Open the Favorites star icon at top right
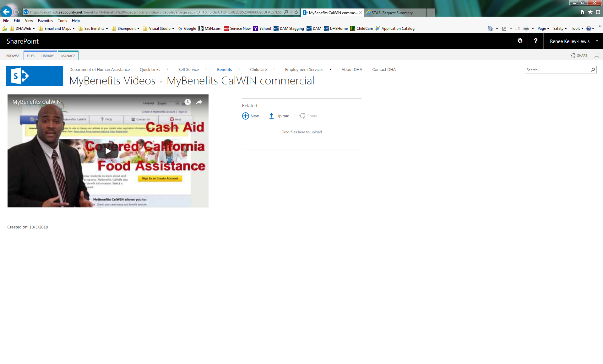The width and height of the screenshot is (603, 364). coord(590,12)
